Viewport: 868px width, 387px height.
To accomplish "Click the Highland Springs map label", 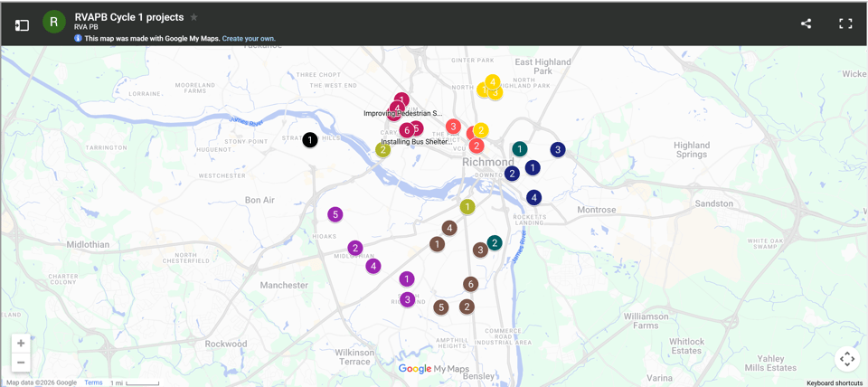I will [x=692, y=149].
